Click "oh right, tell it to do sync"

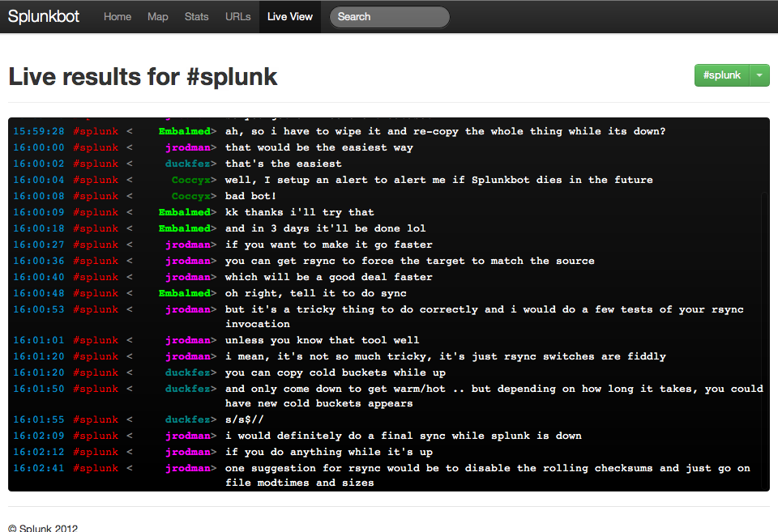pyautogui.click(x=315, y=293)
